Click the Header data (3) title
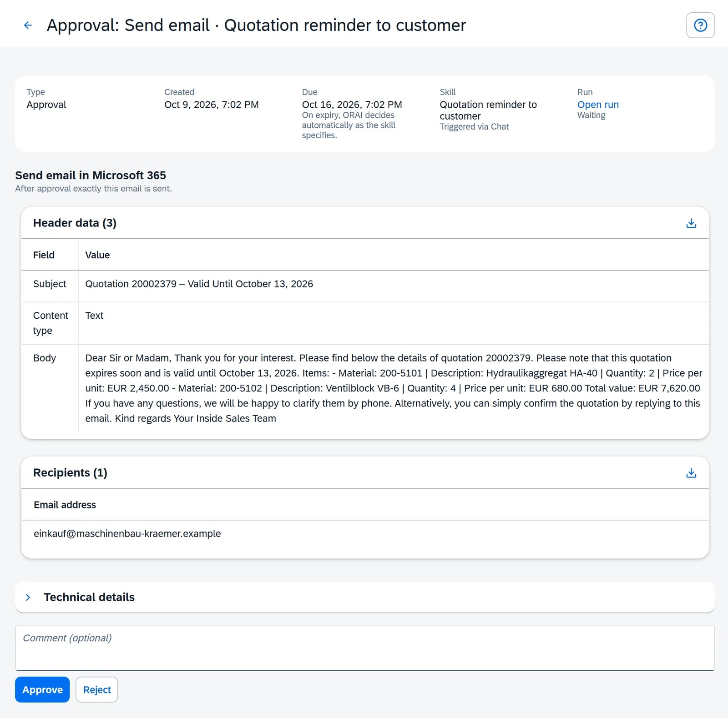This screenshot has width=728, height=718. 75,223
